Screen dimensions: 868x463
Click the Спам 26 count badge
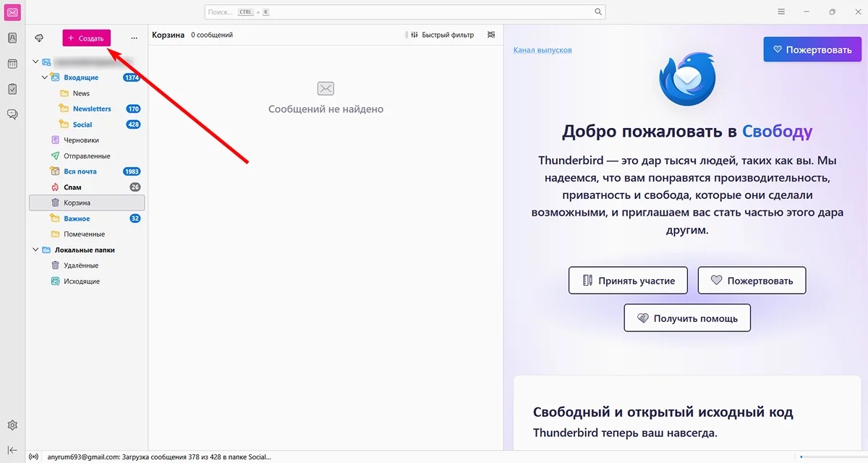(x=135, y=187)
